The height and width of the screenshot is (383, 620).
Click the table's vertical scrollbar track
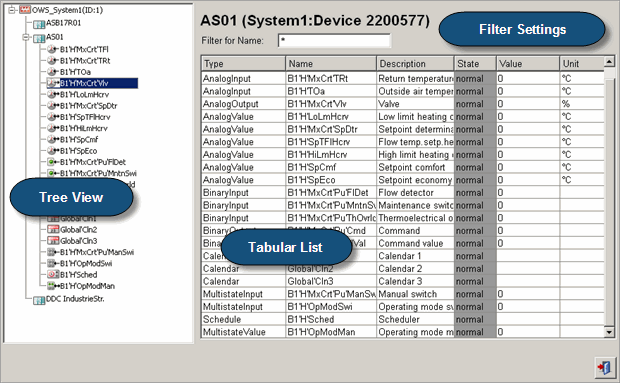click(609, 198)
